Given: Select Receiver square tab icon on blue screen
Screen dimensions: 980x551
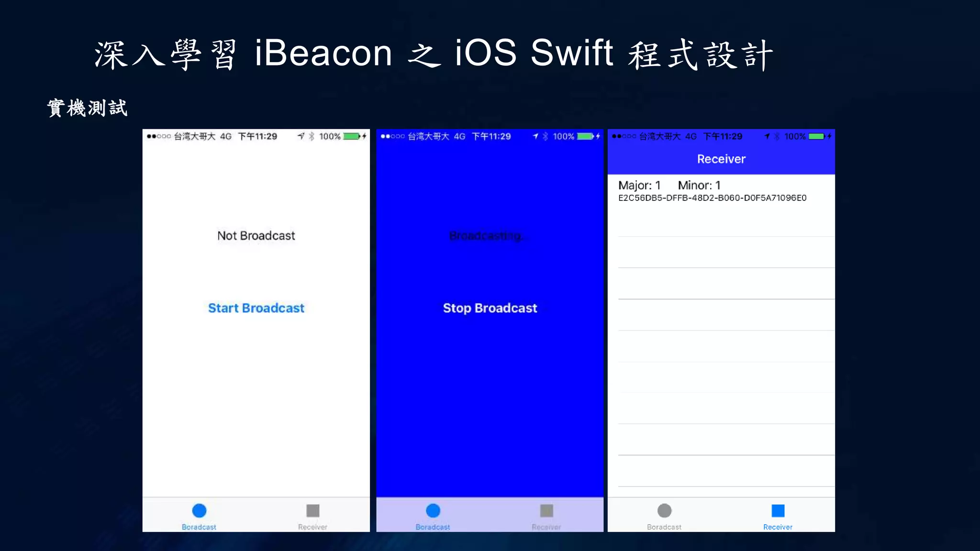Looking at the screenshot, I should [x=546, y=511].
